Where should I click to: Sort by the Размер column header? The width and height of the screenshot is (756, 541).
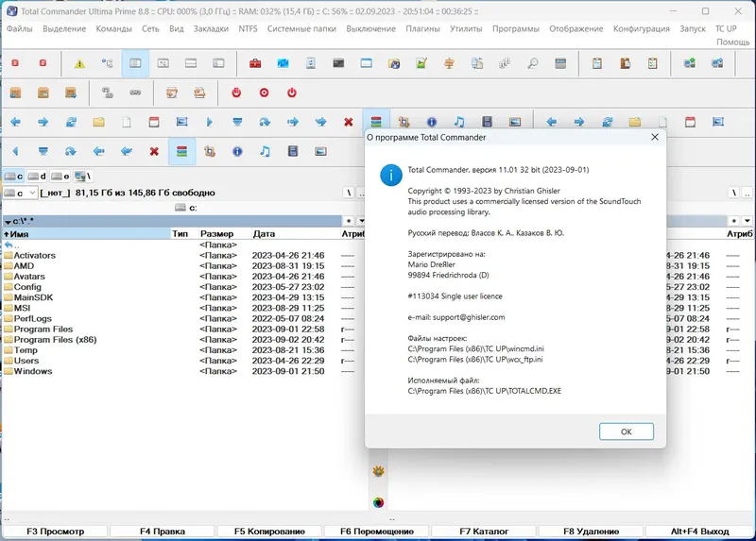(x=225, y=234)
